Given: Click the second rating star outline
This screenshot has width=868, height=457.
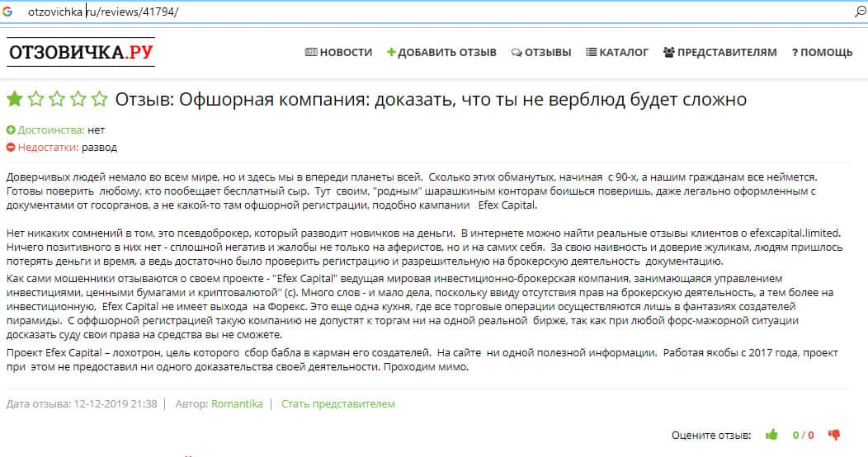Looking at the screenshot, I should tap(36, 99).
